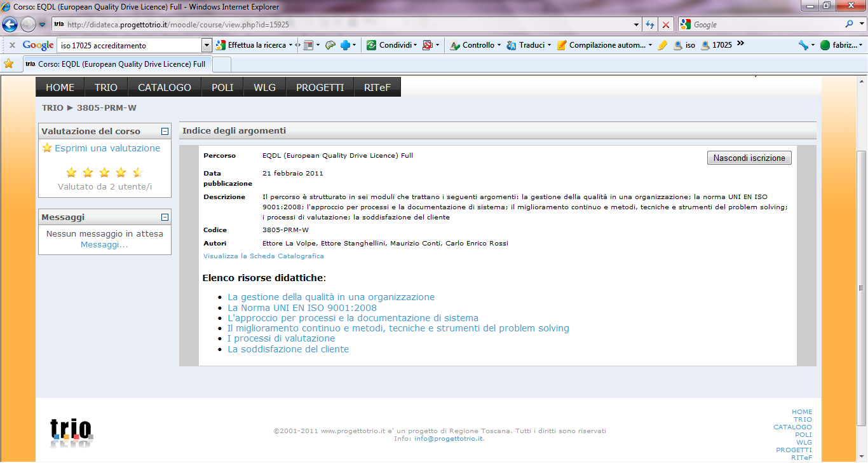Image resolution: width=868 pixels, height=463 pixels.
Task: Open the POLI menu item
Action: click(222, 87)
